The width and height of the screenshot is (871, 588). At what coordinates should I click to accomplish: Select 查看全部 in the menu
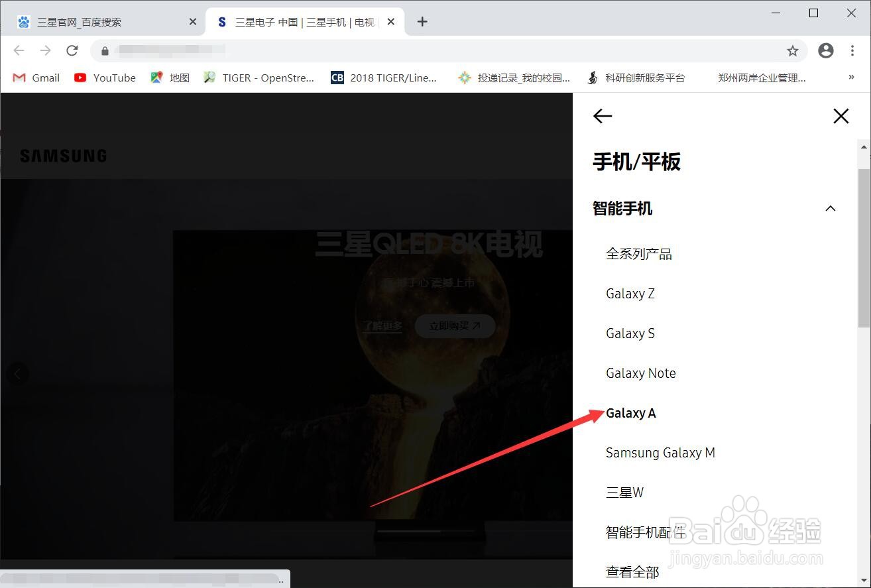click(632, 571)
